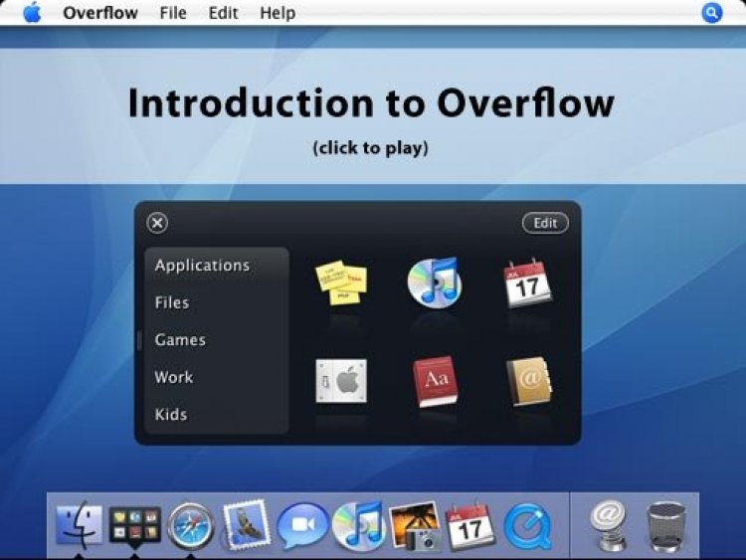Click the @ spring icon in the Dock

tap(609, 525)
